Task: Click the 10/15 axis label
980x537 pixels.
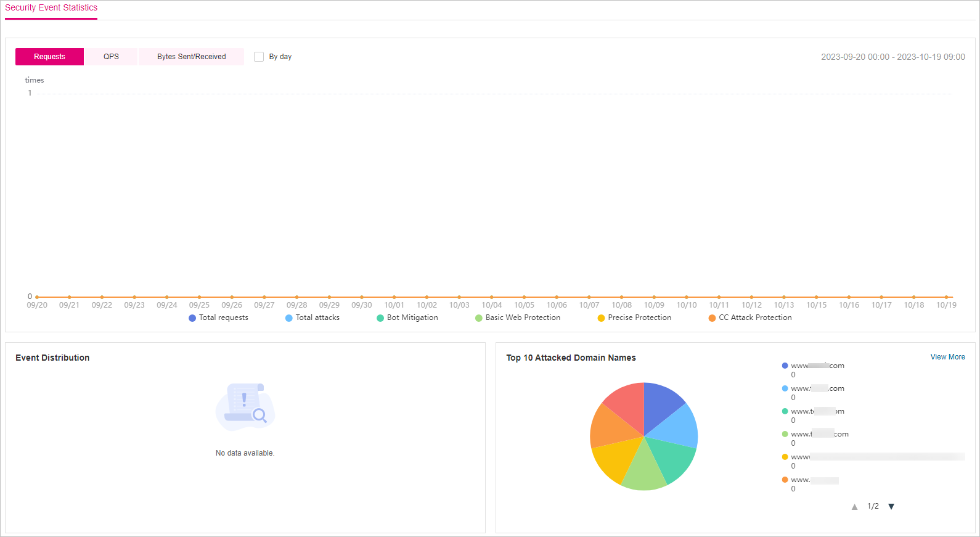Action: pos(816,305)
